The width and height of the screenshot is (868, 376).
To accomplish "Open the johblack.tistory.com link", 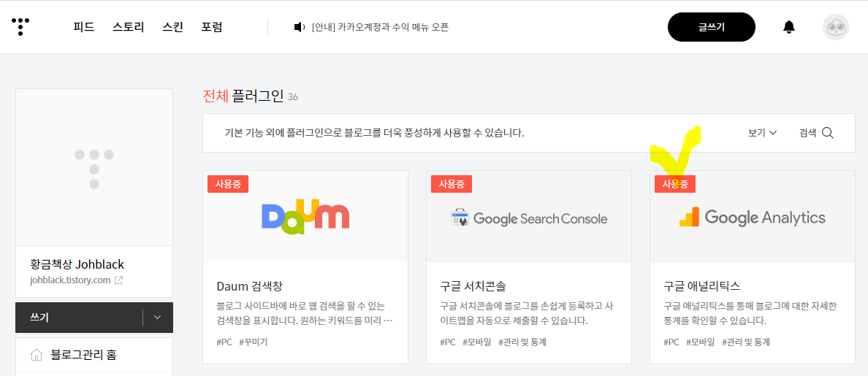I will pyautogui.click(x=71, y=280).
